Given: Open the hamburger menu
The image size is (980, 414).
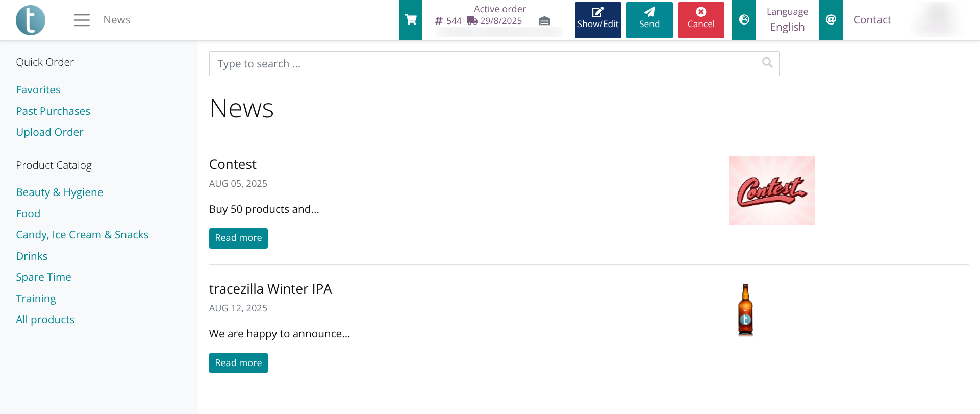Looking at the screenshot, I should [x=82, y=20].
